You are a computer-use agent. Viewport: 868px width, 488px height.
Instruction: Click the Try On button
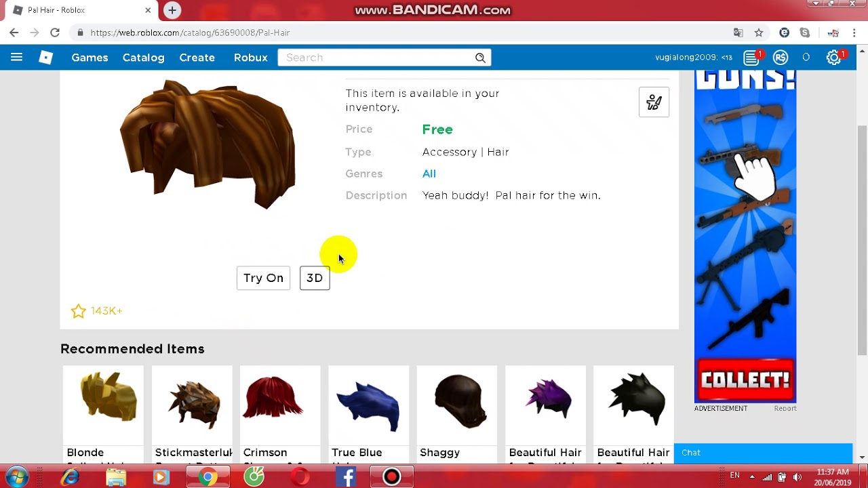pos(263,278)
